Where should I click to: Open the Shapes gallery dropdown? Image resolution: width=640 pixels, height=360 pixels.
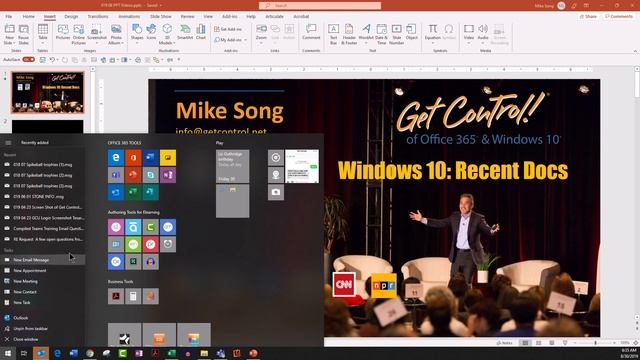click(137, 43)
